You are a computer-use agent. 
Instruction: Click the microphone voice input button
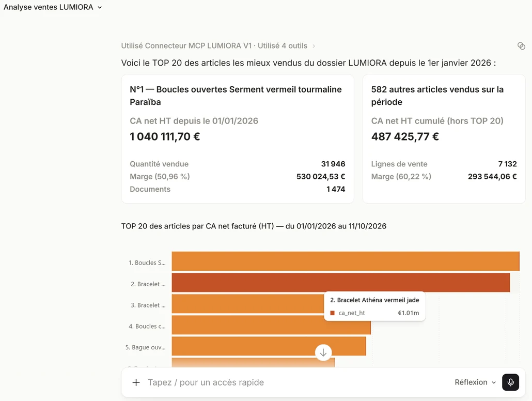point(510,382)
